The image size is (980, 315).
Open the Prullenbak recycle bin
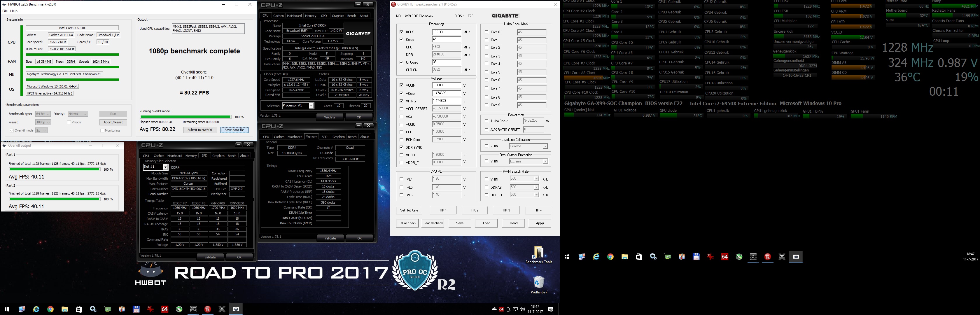click(x=539, y=285)
